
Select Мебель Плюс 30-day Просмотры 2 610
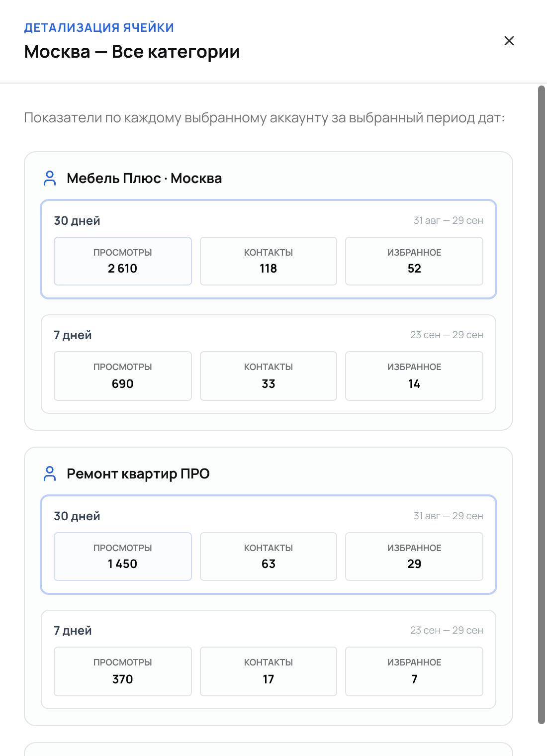pyautogui.click(x=123, y=261)
